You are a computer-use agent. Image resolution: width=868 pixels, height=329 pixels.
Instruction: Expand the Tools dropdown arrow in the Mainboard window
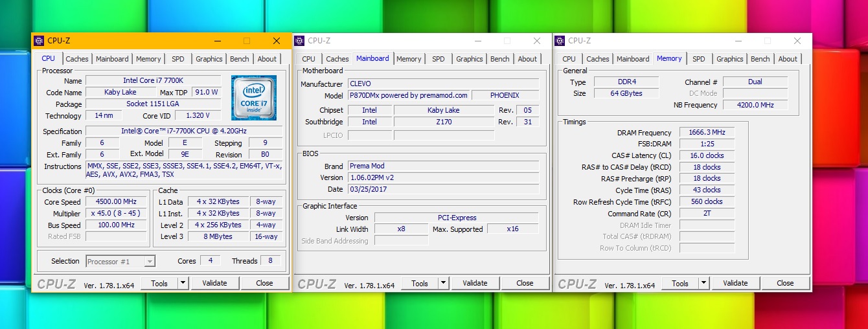(443, 283)
